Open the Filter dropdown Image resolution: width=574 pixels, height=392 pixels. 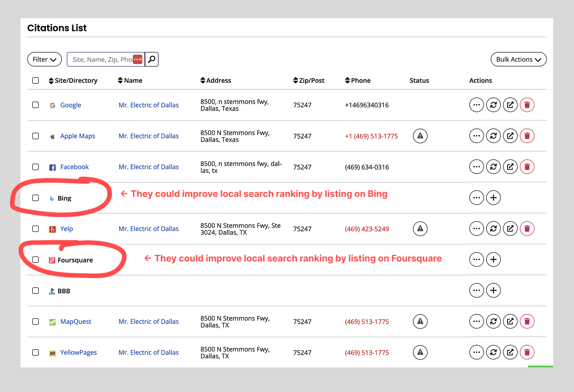pos(45,59)
